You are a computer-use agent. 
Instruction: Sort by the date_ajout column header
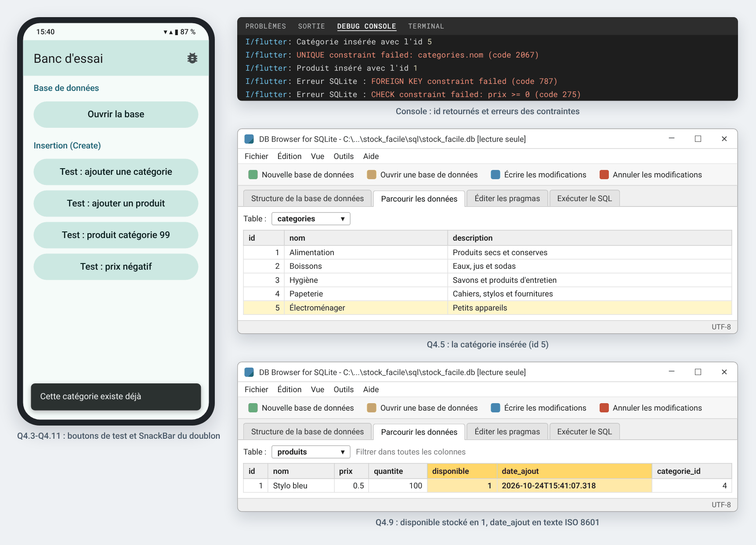pyautogui.click(x=575, y=471)
